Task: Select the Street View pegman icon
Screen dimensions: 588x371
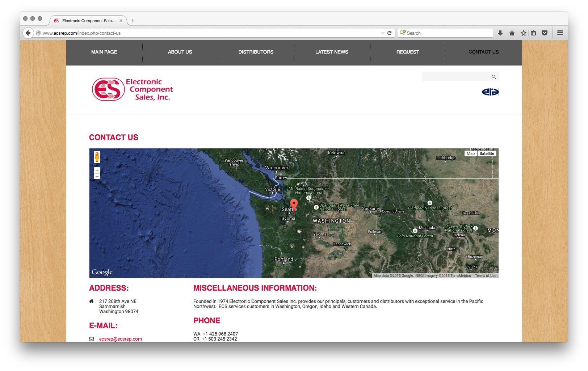Action: [97, 157]
